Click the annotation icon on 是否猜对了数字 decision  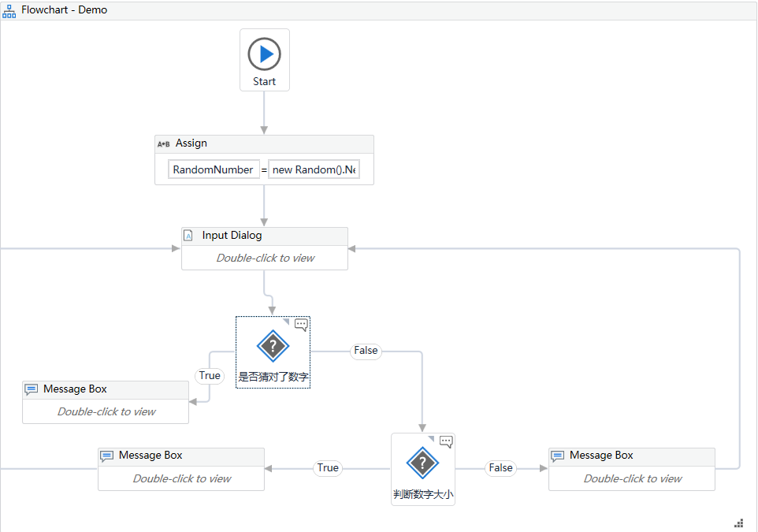(x=301, y=324)
